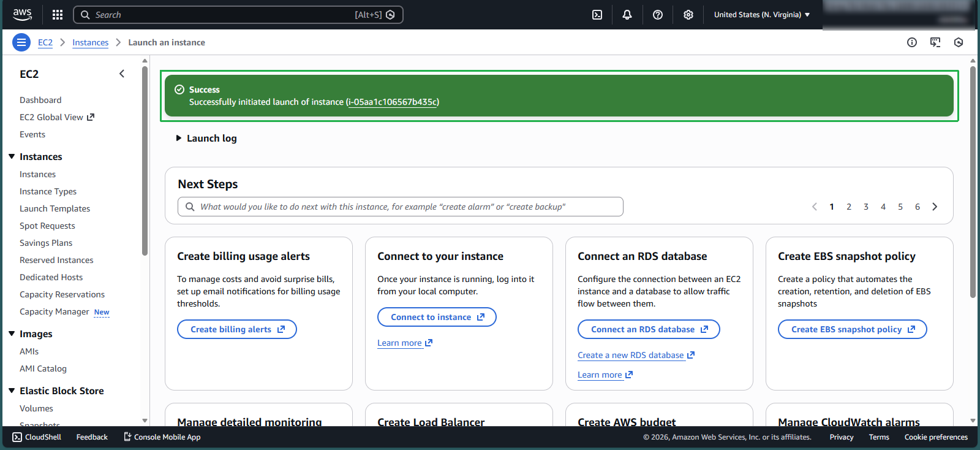Open Capacity Manager in the sidebar

55,311
